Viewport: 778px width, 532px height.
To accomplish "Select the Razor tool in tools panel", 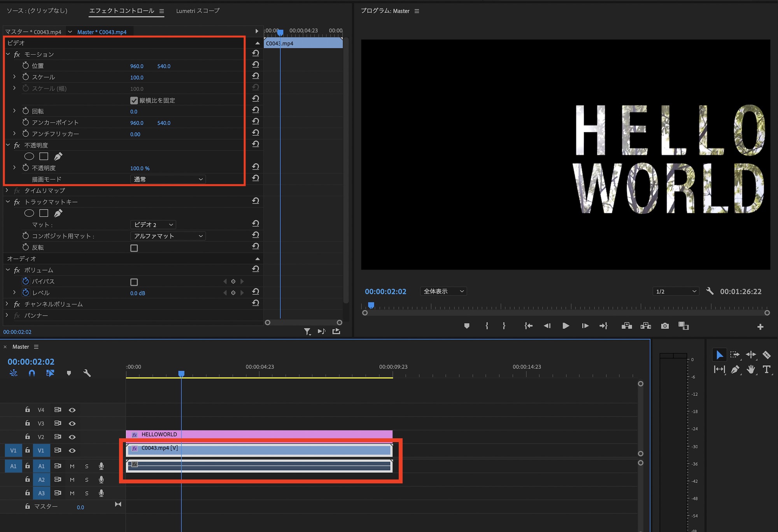I will click(x=766, y=355).
